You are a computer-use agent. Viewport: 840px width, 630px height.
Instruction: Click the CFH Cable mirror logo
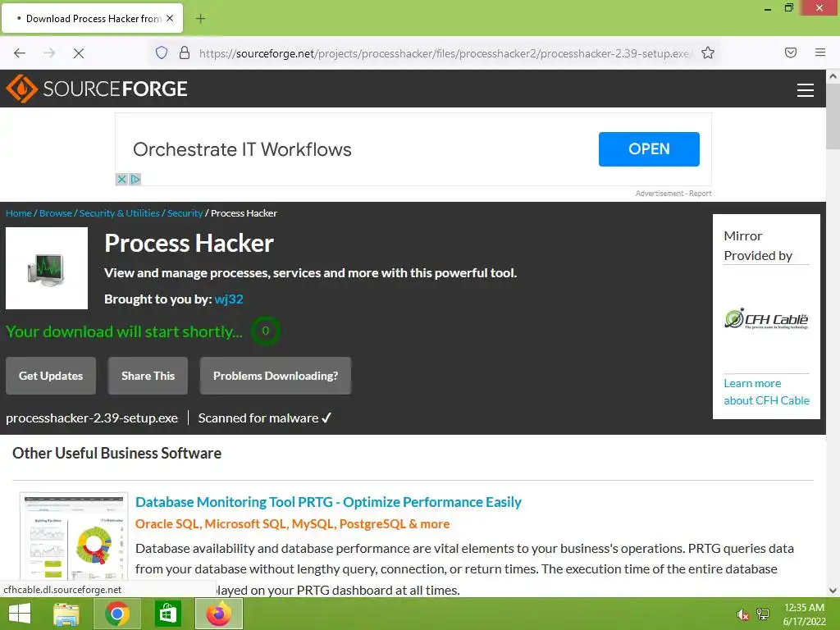click(766, 319)
